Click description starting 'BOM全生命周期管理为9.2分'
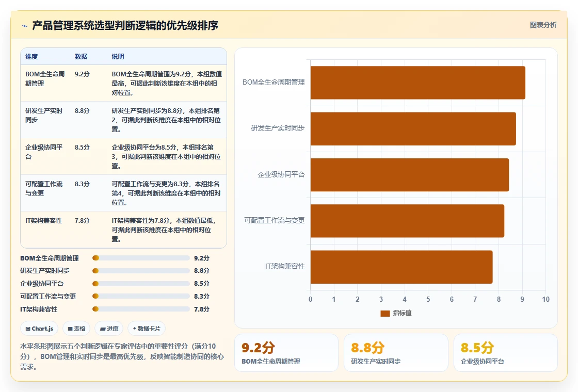This screenshot has height=392, width=578. [167, 83]
